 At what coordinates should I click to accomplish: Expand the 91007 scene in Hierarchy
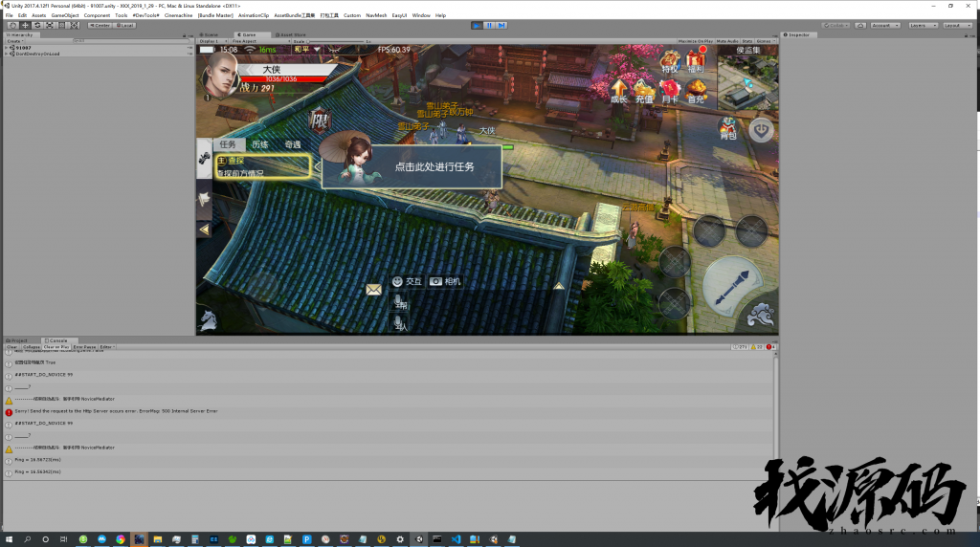click(x=7, y=48)
